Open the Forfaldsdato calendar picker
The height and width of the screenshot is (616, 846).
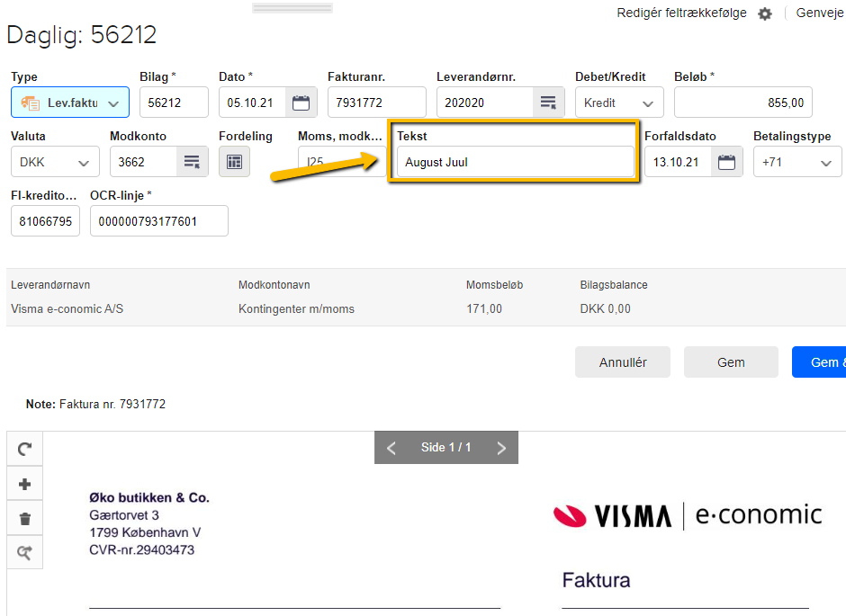point(726,162)
